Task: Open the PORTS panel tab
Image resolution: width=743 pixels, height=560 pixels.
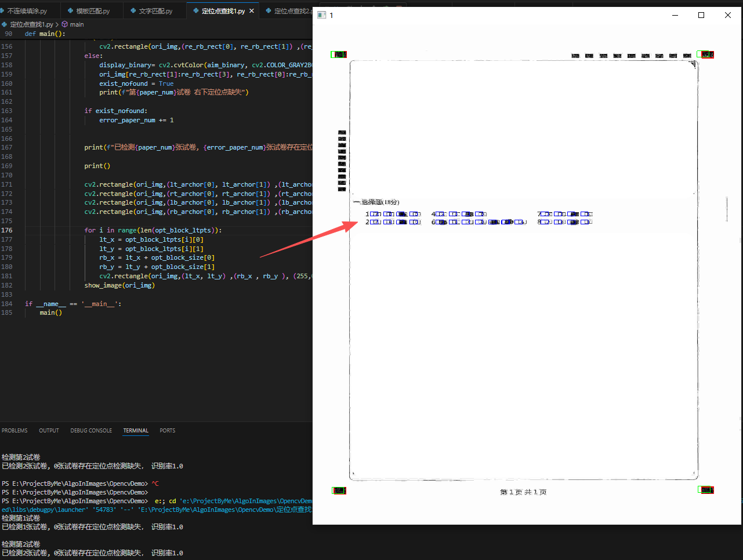Action: point(168,431)
